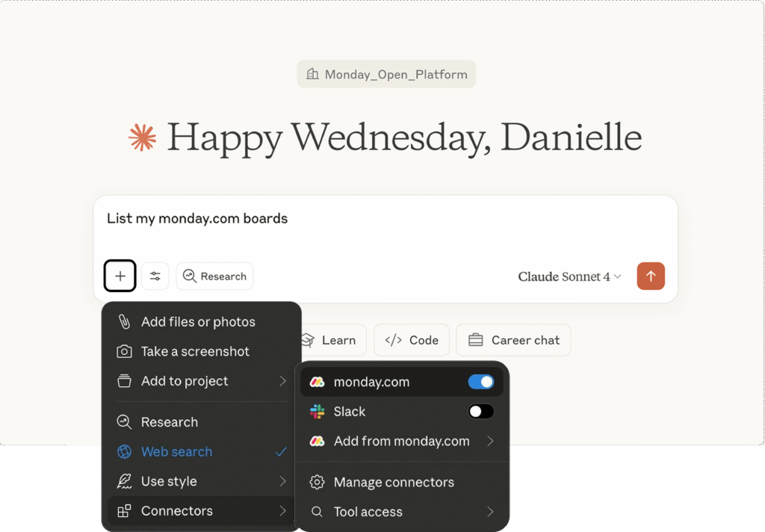The image size is (765, 532).
Task: Disable the monday.com connector toggle
Action: point(481,382)
